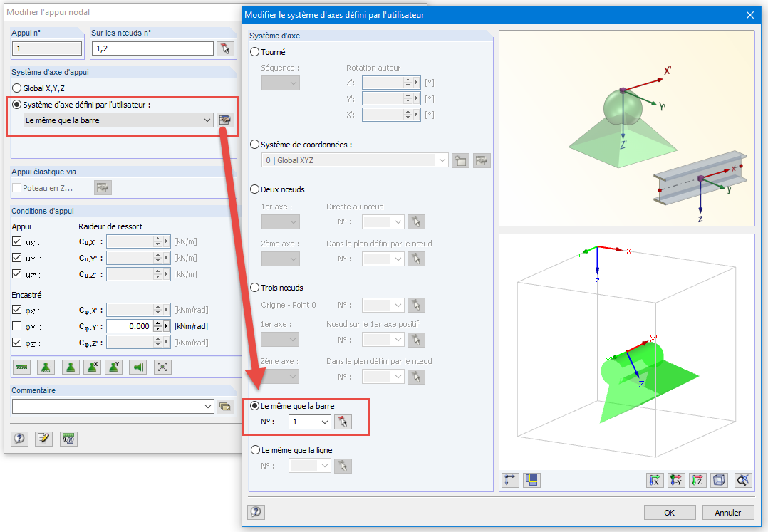Image resolution: width=768 pixels, height=532 pixels.
Task: Click the Cφ,Y' 0.000 input field
Action: point(130,326)
